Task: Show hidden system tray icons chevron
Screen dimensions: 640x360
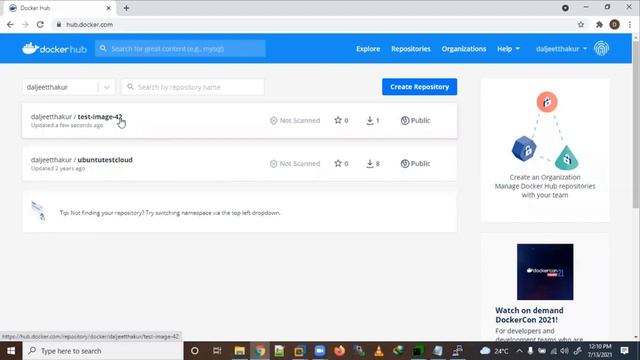Action: point(519,351)
